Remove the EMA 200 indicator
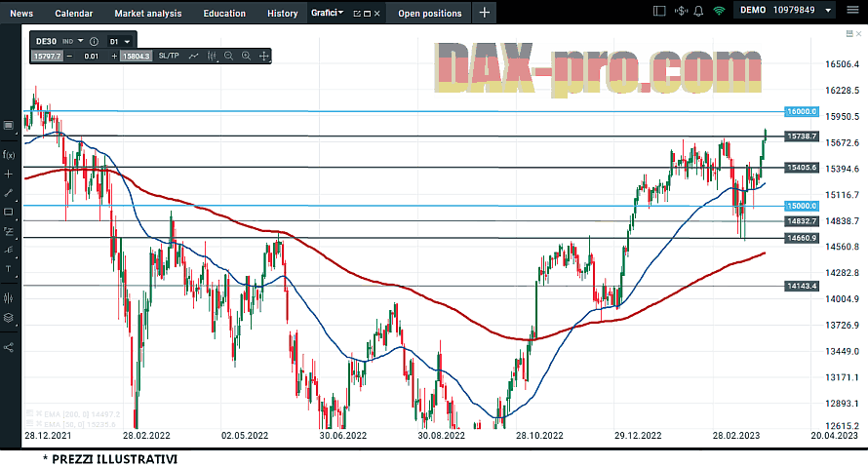Screen dimensions: 868x467 (39, 413)
